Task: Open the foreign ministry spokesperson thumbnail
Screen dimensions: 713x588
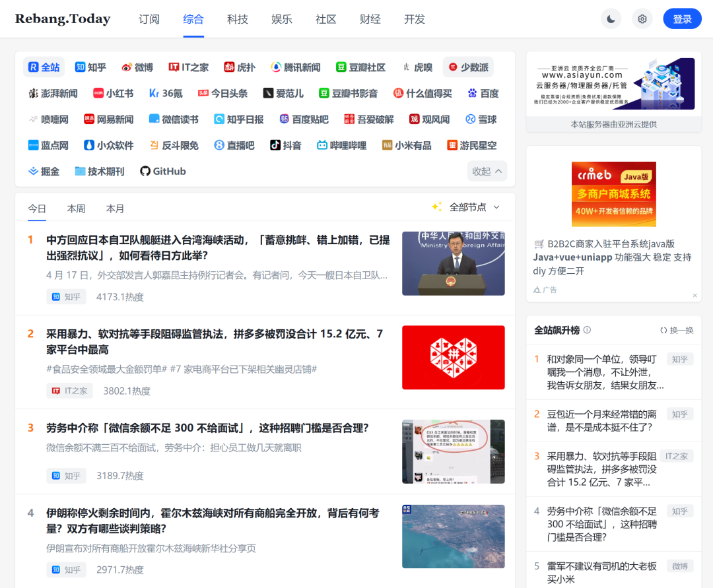Action: (x=454, y=263)
